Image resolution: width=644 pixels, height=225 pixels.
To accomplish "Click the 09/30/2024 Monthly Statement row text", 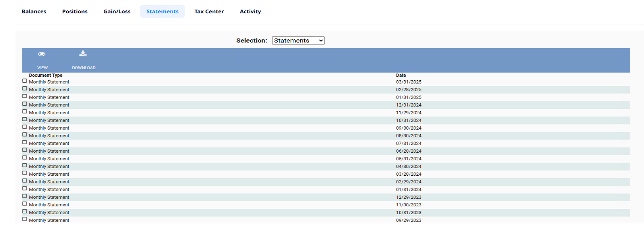I will coord(49,128).
